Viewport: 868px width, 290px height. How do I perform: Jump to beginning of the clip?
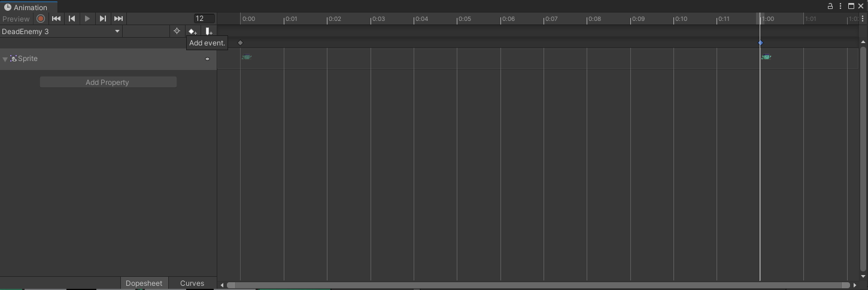coord(56,19)
